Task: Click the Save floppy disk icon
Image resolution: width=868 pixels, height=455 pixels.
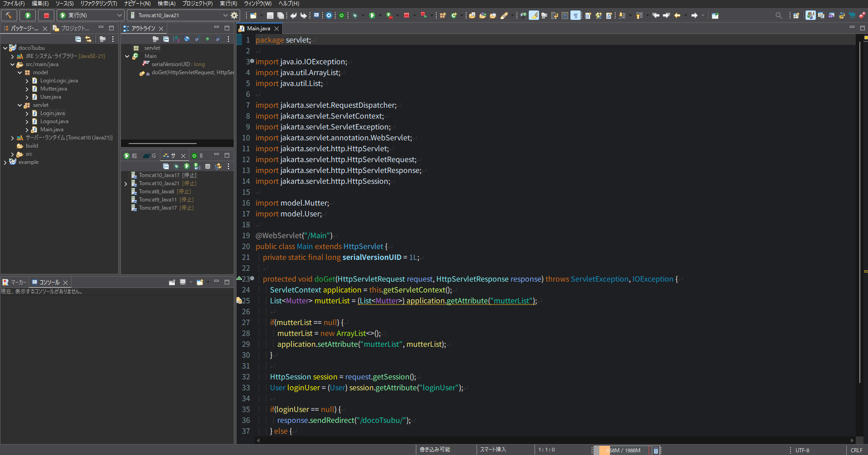Action: [270, 15]
